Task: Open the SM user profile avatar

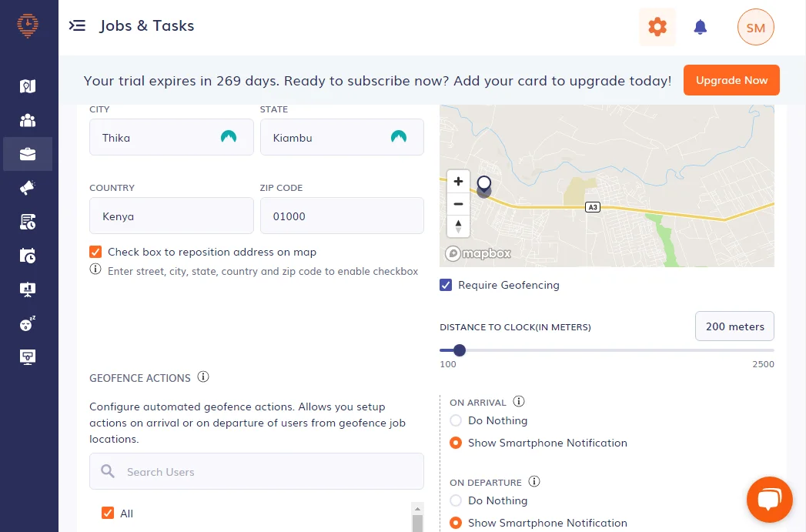Action: (755, 27)
